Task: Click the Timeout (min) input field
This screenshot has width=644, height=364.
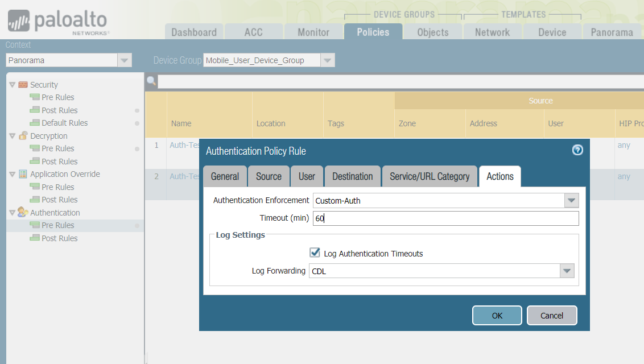Action: (445, 218)
